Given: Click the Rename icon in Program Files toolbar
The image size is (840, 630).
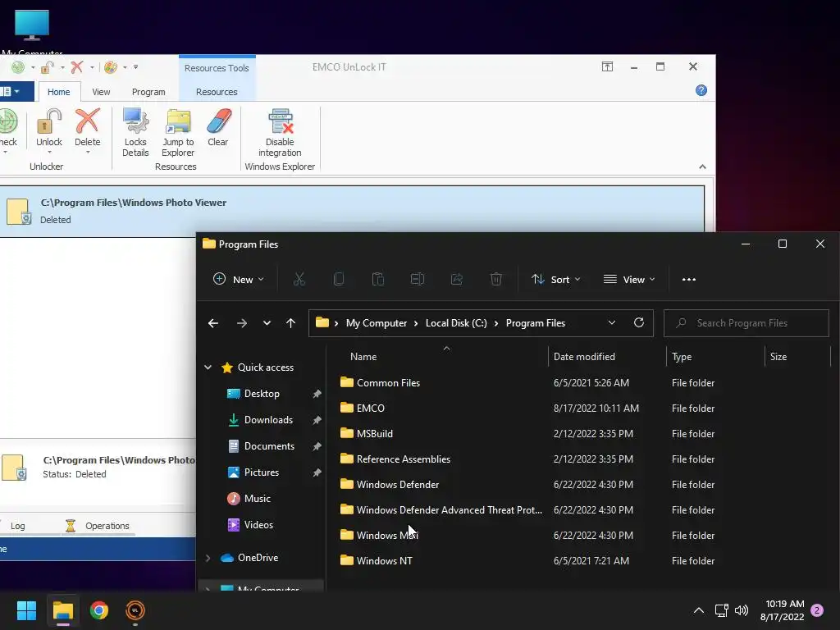Looking at the screenshot, I should 418,279.
